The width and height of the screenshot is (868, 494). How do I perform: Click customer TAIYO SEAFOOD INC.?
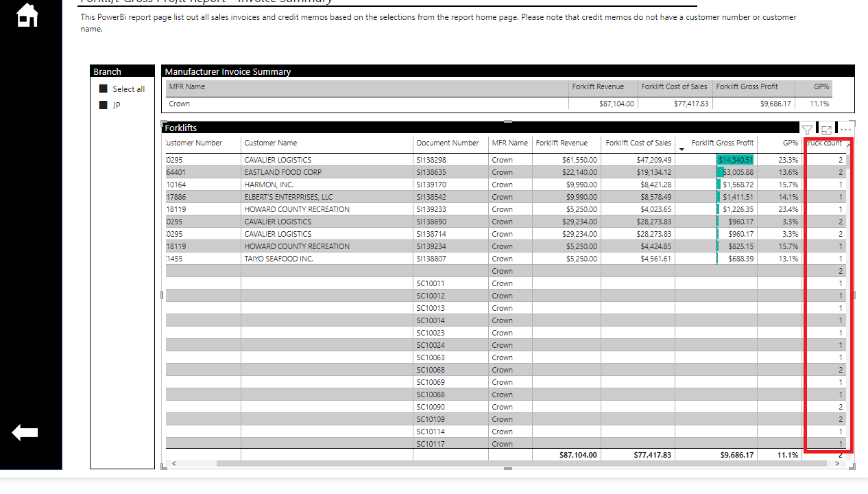click(278, 259)
